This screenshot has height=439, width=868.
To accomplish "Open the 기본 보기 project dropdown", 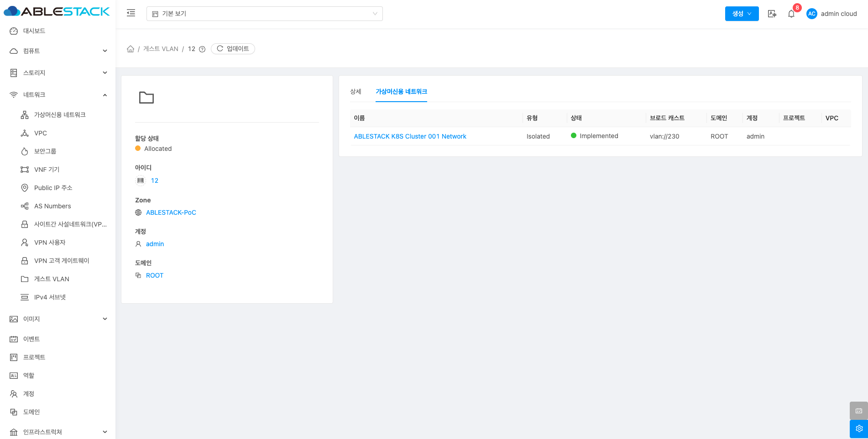I will coord(265,14).
